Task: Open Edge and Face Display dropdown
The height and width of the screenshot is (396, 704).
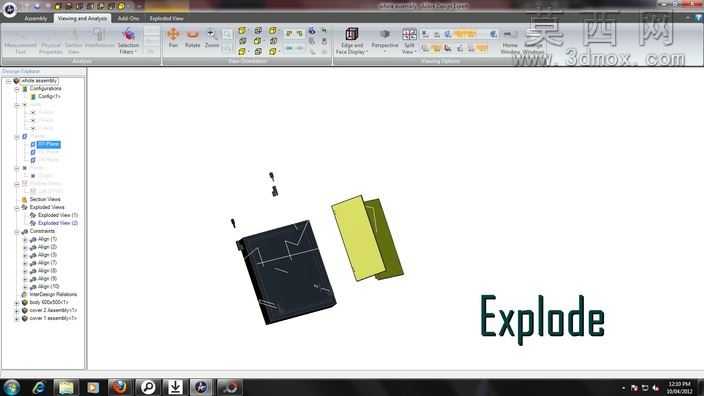Action: tap(352, 41)
